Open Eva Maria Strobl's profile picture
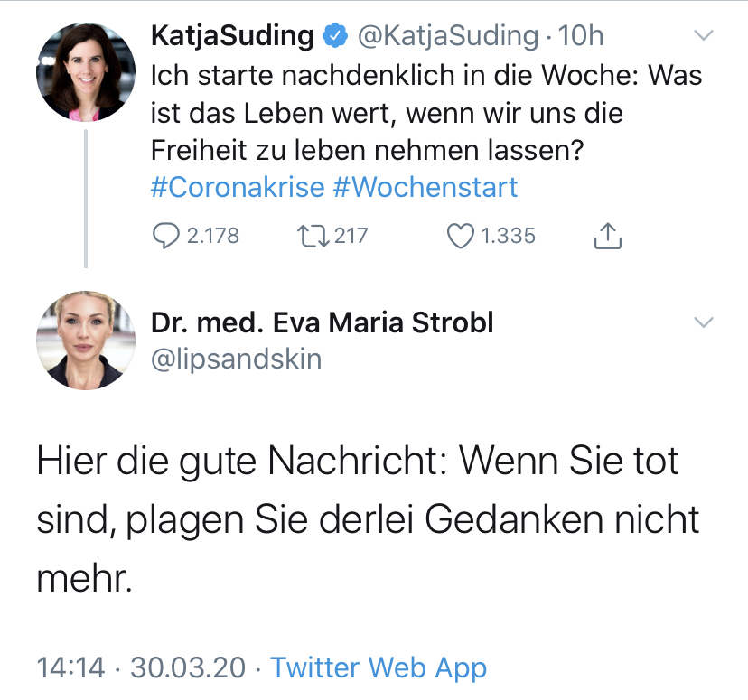This screenshot has height=700, width=748. tap(79, 340)
